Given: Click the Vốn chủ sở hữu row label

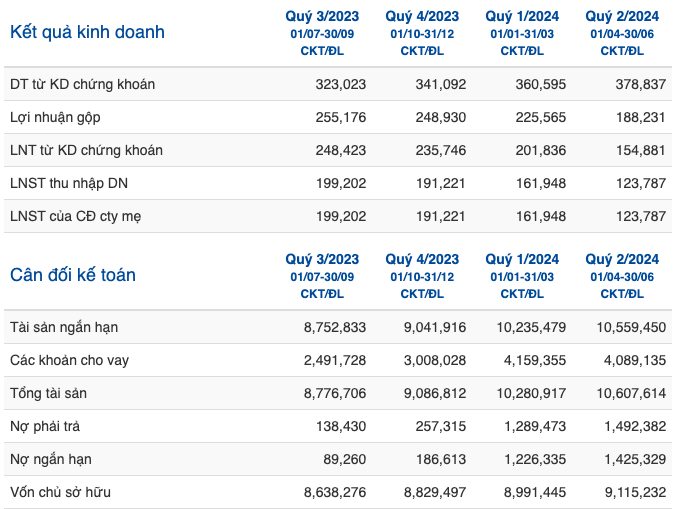Looking at the screenshot, I should click(60, 492).
